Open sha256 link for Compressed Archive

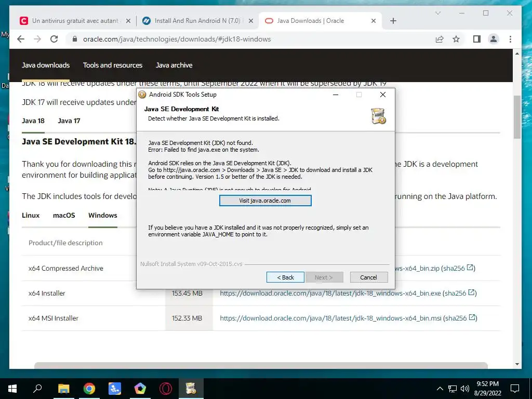pos(459,268)
